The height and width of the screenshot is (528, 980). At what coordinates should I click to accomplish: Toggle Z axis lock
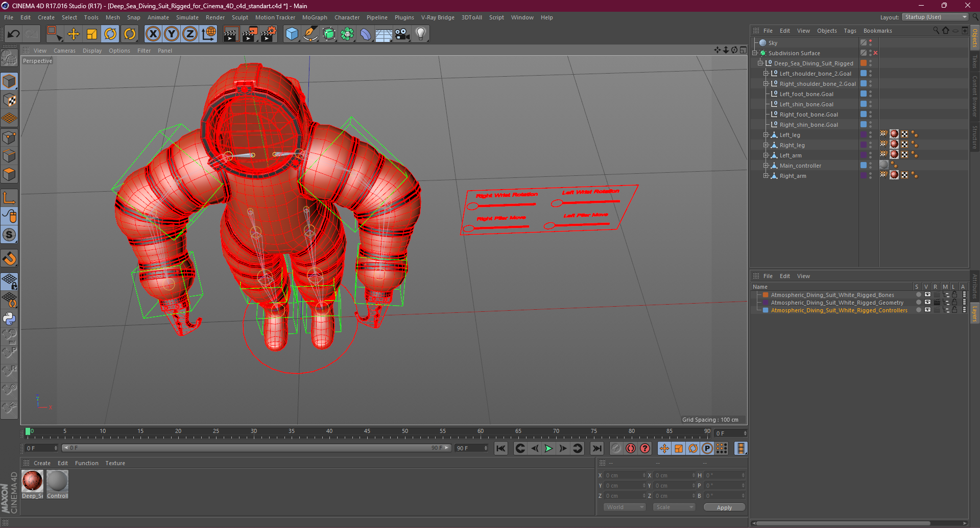(x=190, y=34)
